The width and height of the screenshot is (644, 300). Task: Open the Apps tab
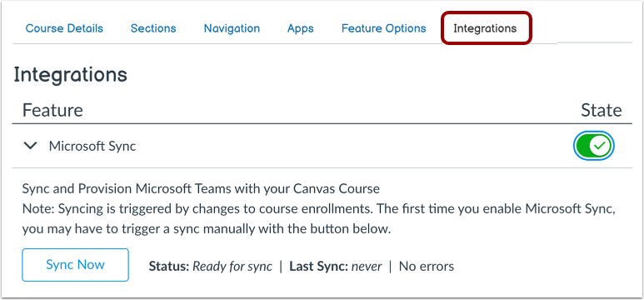[300, 28]
